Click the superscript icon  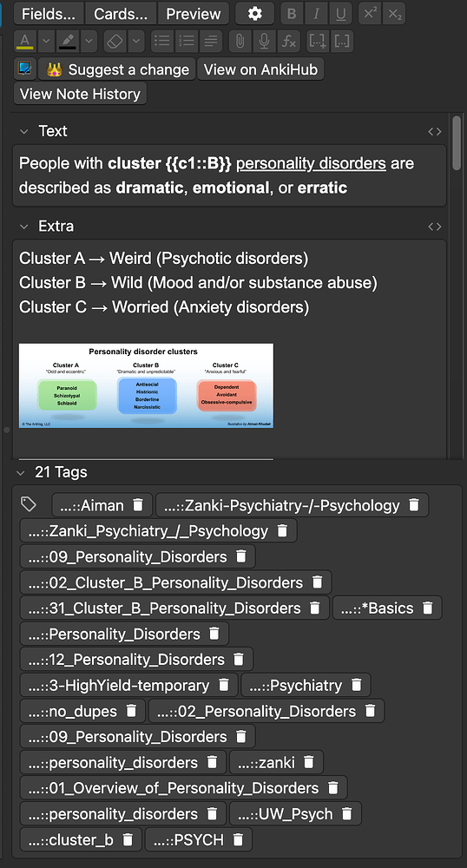coord(370,14)
